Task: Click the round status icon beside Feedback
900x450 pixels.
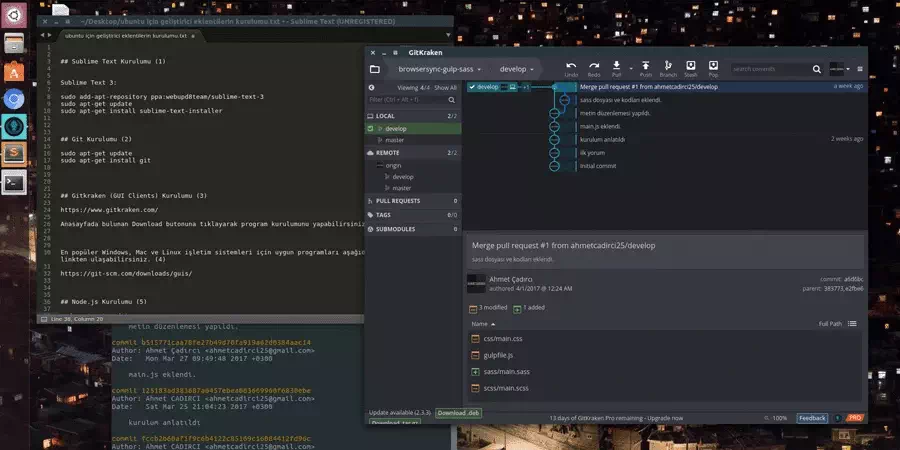Action: tap(837, 418)
